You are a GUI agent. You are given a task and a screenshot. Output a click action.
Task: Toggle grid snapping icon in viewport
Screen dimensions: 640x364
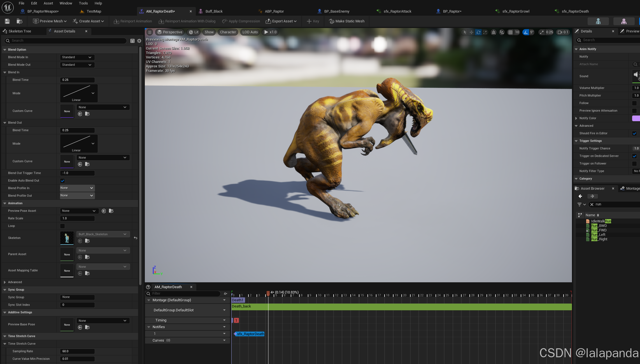pyautogui.click(x=510, y=32)
